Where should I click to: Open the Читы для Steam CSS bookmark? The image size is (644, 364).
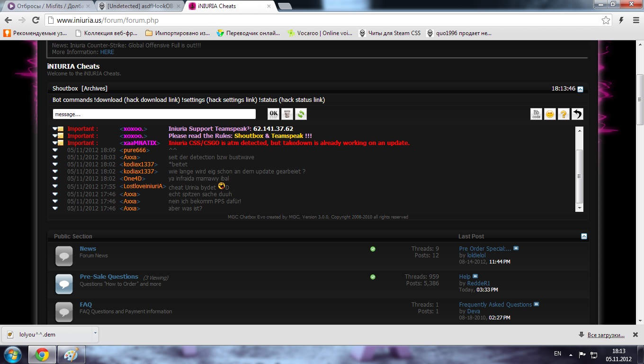[390, 33]
